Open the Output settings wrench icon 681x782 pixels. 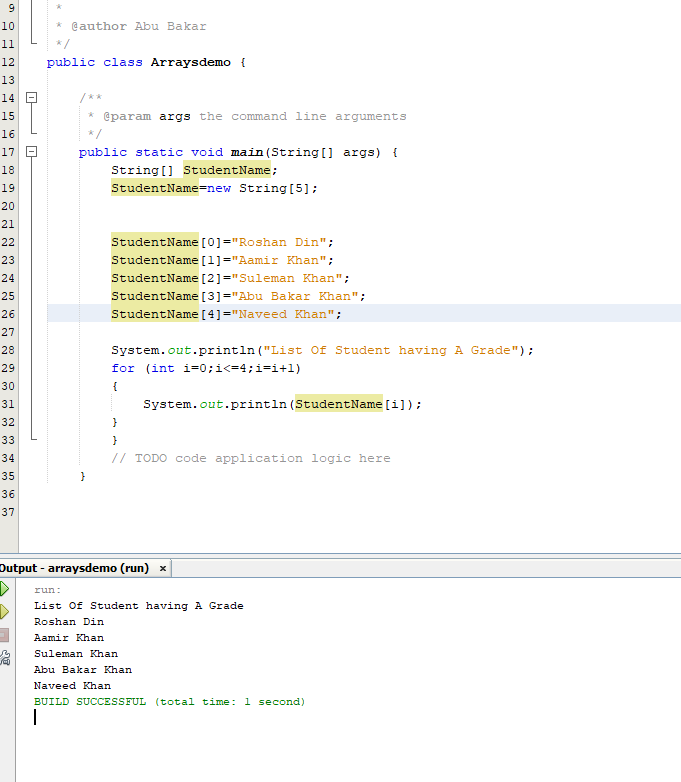coord(4,658)
